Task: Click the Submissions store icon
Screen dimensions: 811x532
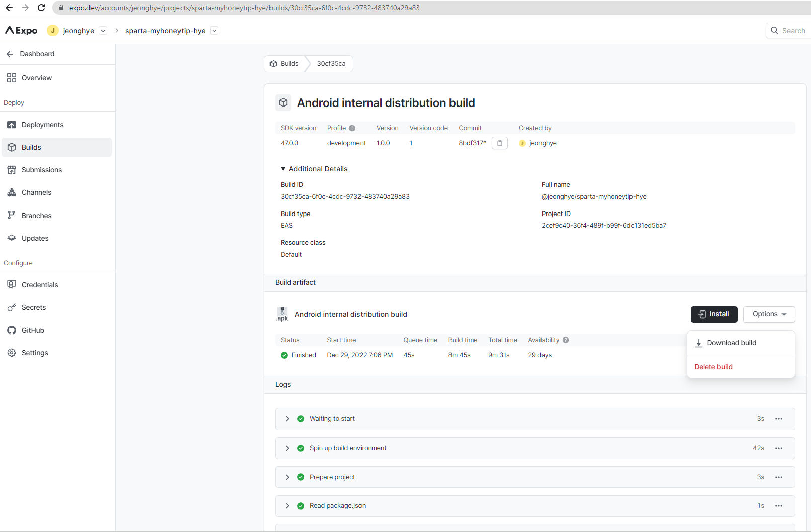Action: click(12, 170)
